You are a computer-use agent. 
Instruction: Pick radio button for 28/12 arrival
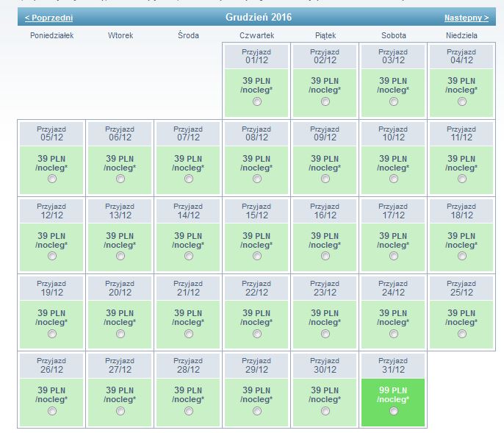[x=189, y=411]
